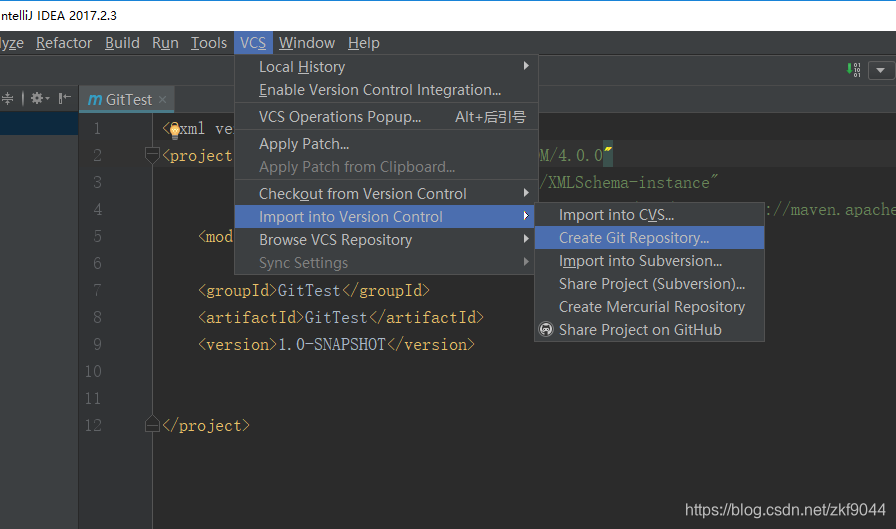
Task: Open the Tools menu
Action: coord(209,43)
